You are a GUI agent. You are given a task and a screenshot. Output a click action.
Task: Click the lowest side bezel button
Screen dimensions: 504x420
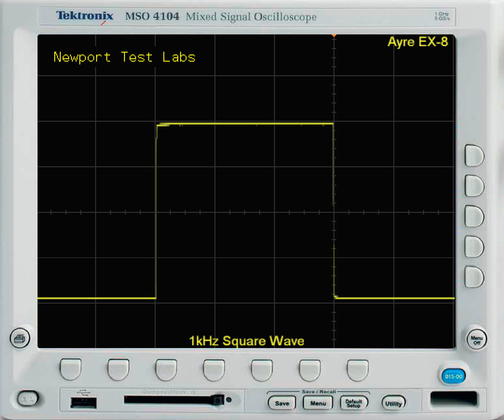(474, 277)
